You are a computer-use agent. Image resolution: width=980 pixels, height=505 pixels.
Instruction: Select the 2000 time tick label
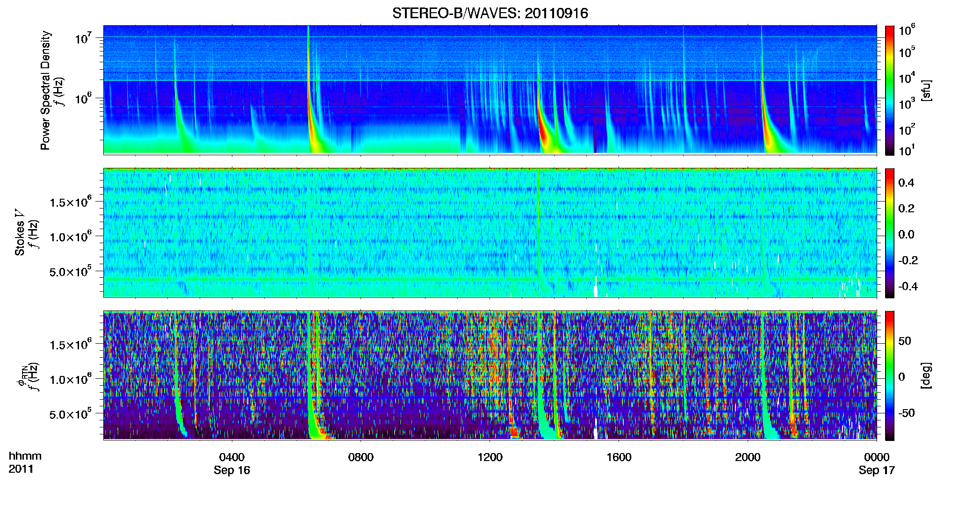tap(747, 457)
